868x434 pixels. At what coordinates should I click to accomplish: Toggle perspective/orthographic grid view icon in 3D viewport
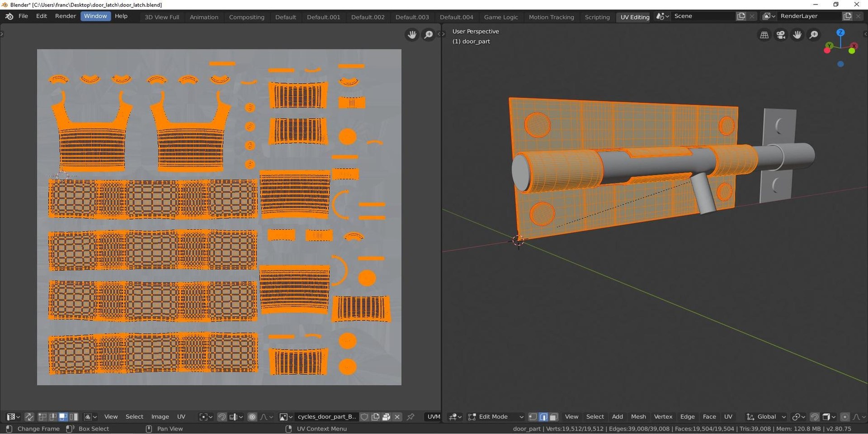[x=764, y=35]
